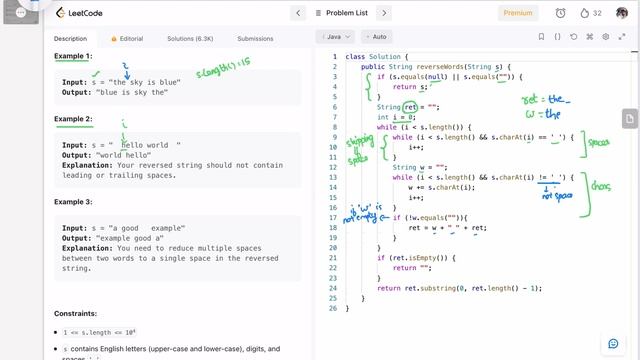Screen dimensions: 640x360
Task: Click 'Example 3:' heading
Action: [x=73, y=202]
